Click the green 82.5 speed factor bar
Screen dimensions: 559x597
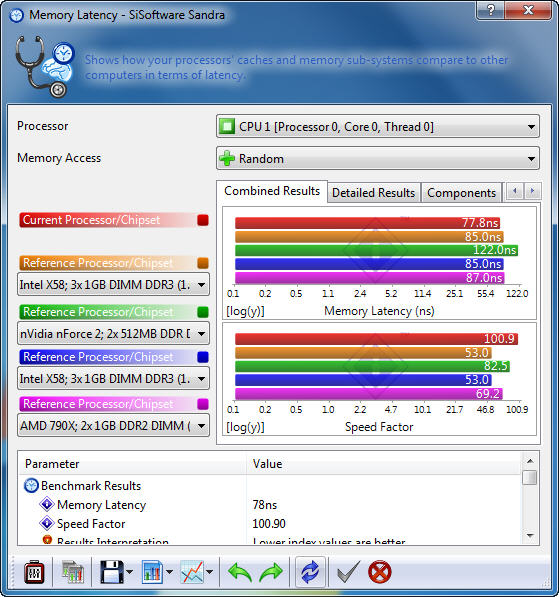coord(372,366)
